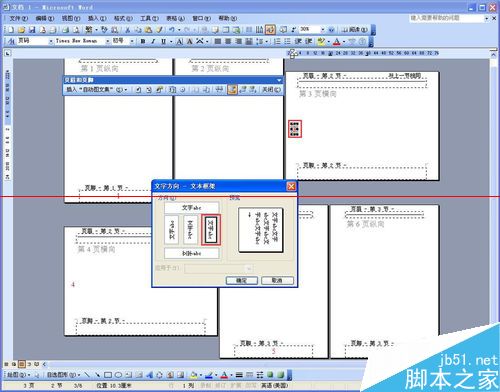Open the File (文件) menu

(x=18, y=18)
